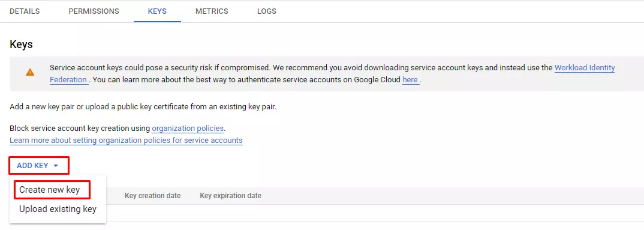This screenshot has height=230, width=644.
Task: Click the ADD KEY button label
Action: (x=32, y=166)
